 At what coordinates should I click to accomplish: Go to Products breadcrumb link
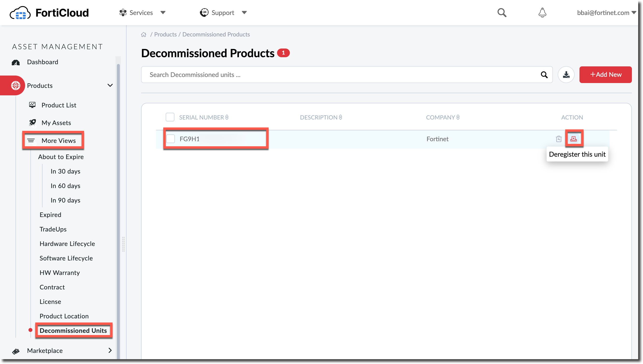[x=165, y=35]
